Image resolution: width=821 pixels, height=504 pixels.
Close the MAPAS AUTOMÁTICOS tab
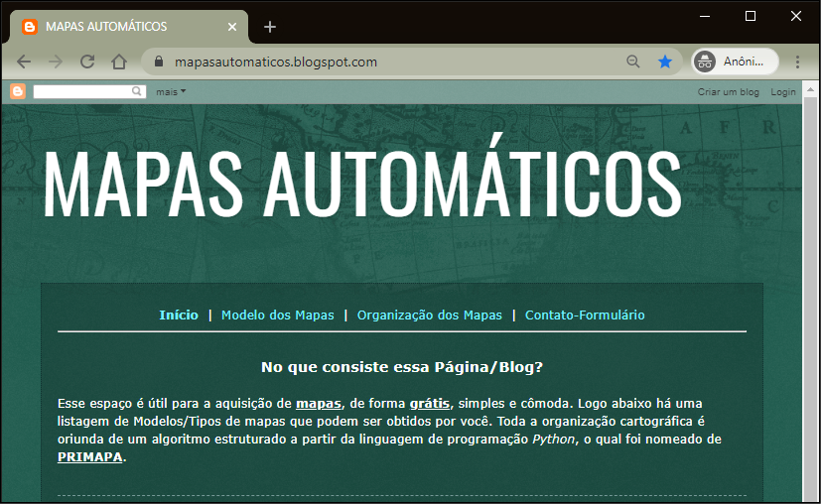coord(232,27)
